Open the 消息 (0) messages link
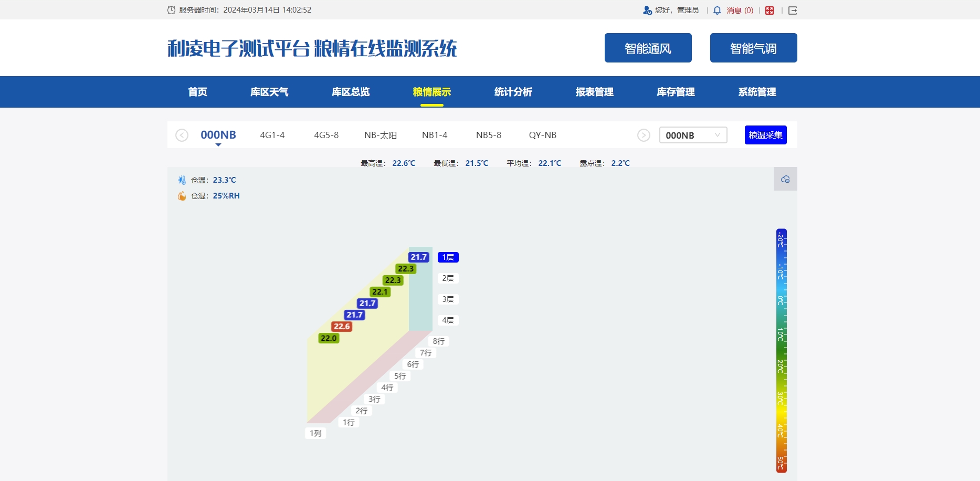This screenshot has width=980, height=481. click(740, 11)
